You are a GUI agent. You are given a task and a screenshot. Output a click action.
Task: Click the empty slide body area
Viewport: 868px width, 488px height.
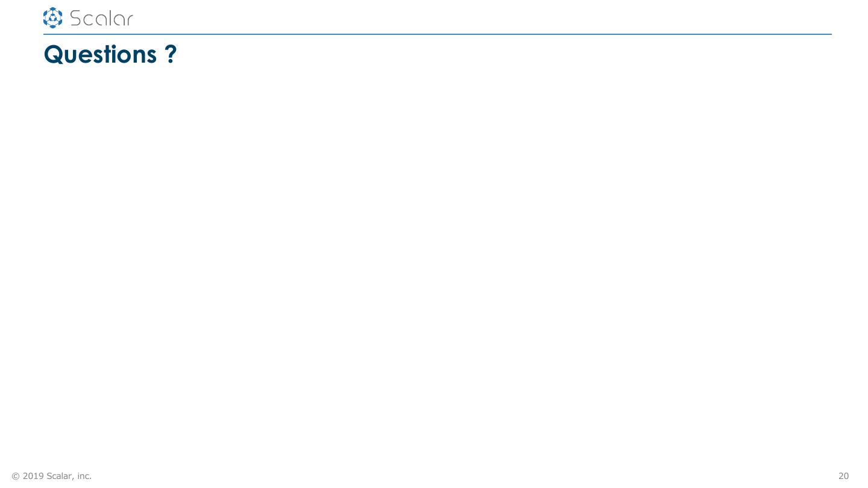pyautogui.click(x=434, y=265)
